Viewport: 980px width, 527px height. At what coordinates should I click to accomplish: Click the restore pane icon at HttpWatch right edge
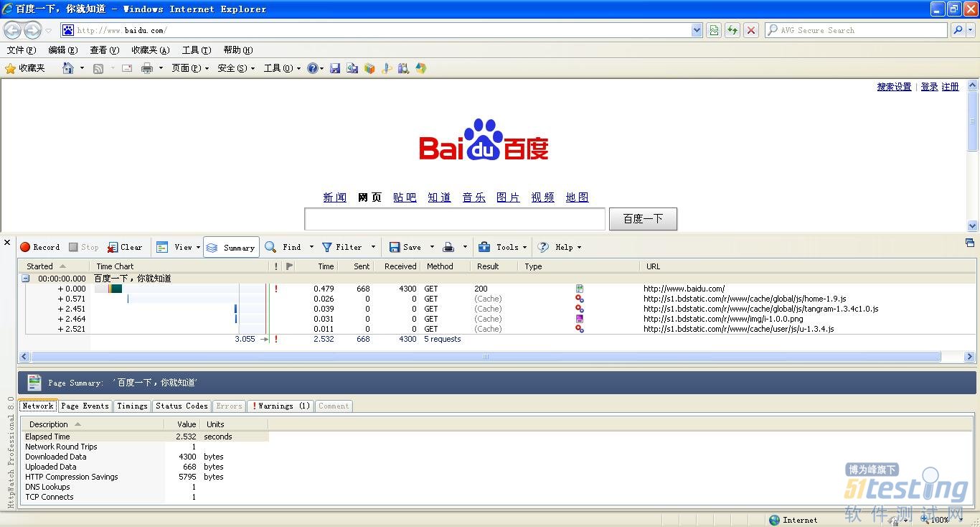point(970,243)
